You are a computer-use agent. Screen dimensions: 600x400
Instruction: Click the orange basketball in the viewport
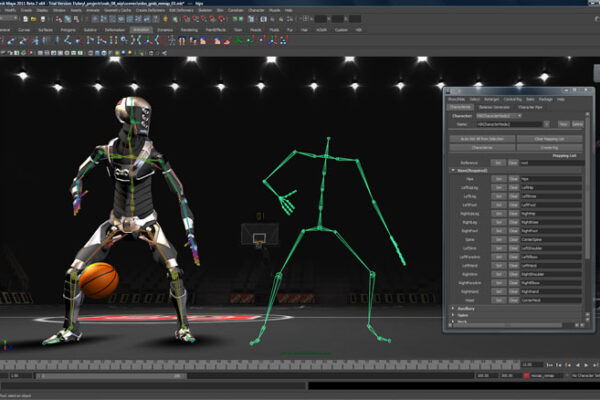pyautogui.click(x=99, y=280)
